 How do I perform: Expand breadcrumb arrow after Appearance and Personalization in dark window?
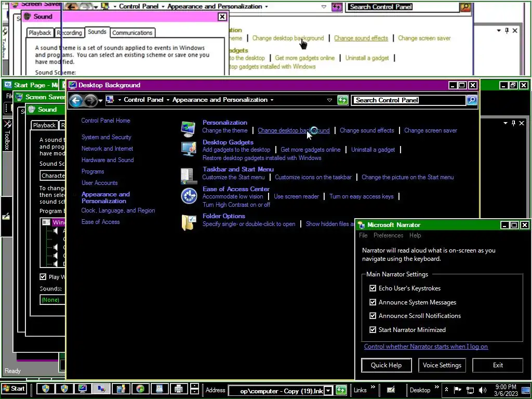[x=272, y=100]
